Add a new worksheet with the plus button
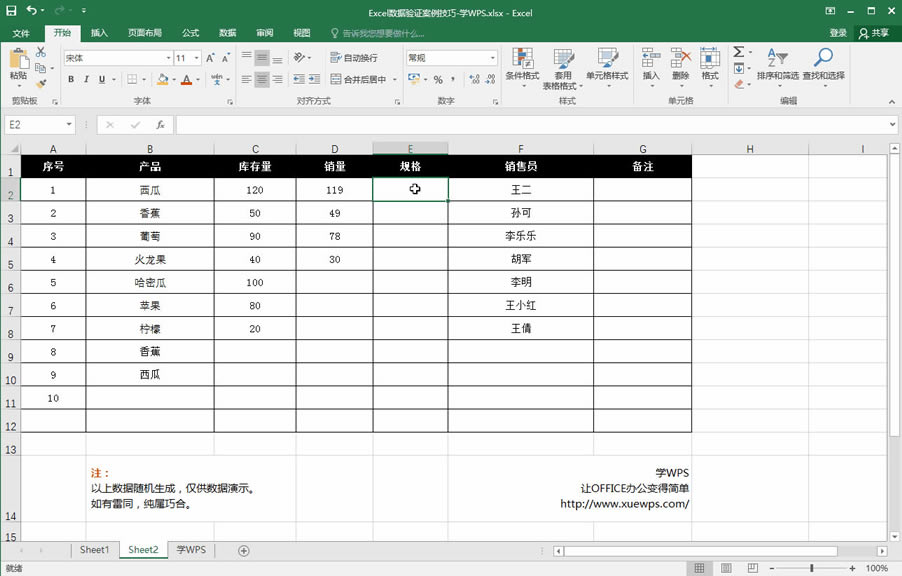 [x=242, y=549]
